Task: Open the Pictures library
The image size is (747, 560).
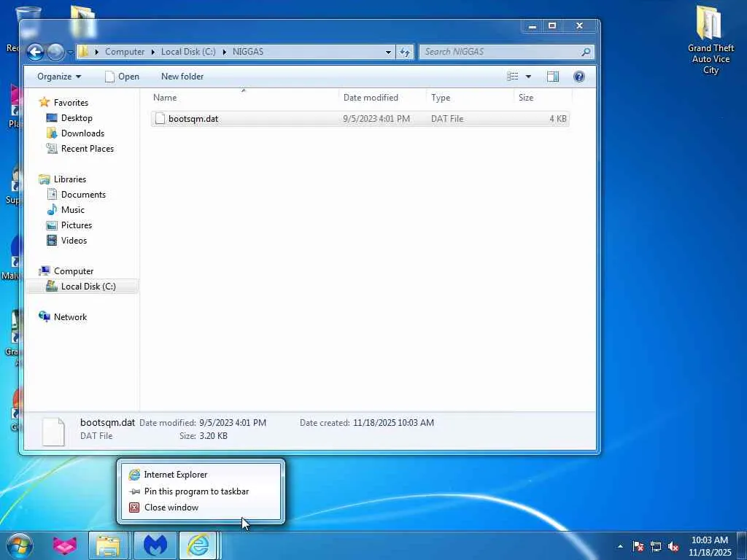Action: (76, 225)
